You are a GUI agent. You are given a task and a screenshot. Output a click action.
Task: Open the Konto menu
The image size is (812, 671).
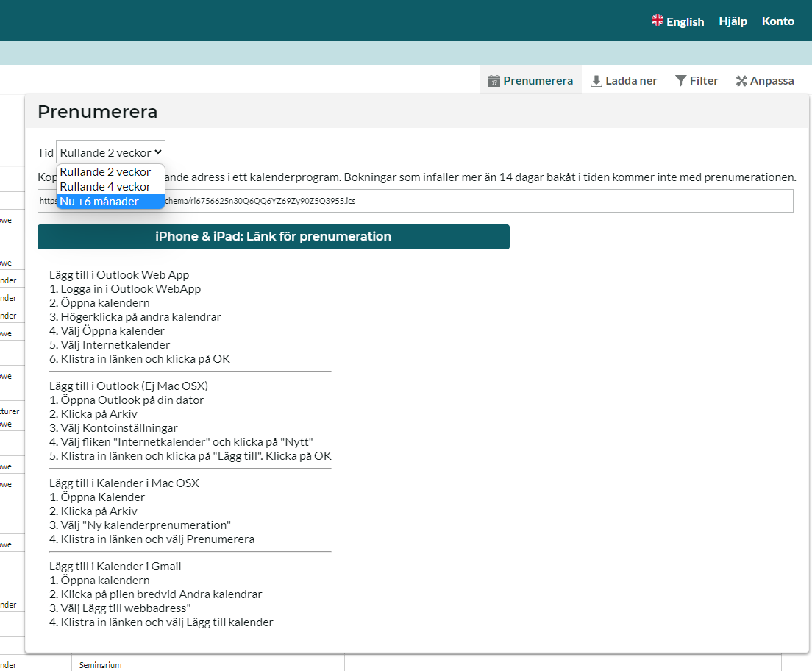[778, 21]
